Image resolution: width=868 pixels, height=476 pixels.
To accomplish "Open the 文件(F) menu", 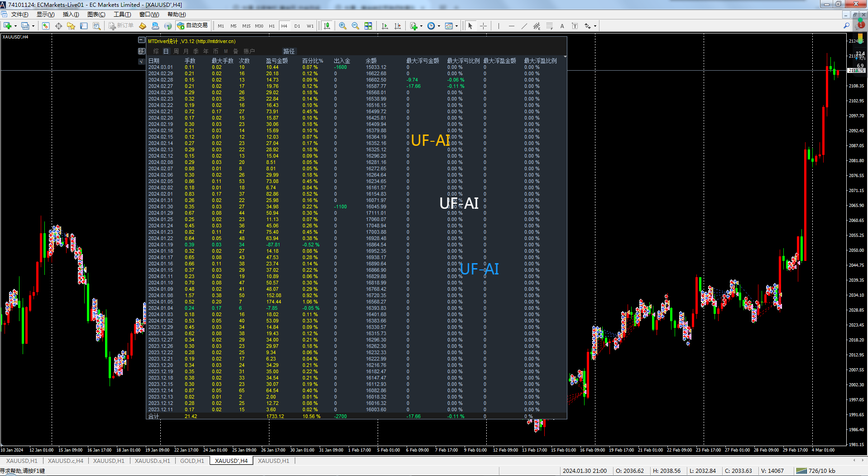I will point(20,14).
